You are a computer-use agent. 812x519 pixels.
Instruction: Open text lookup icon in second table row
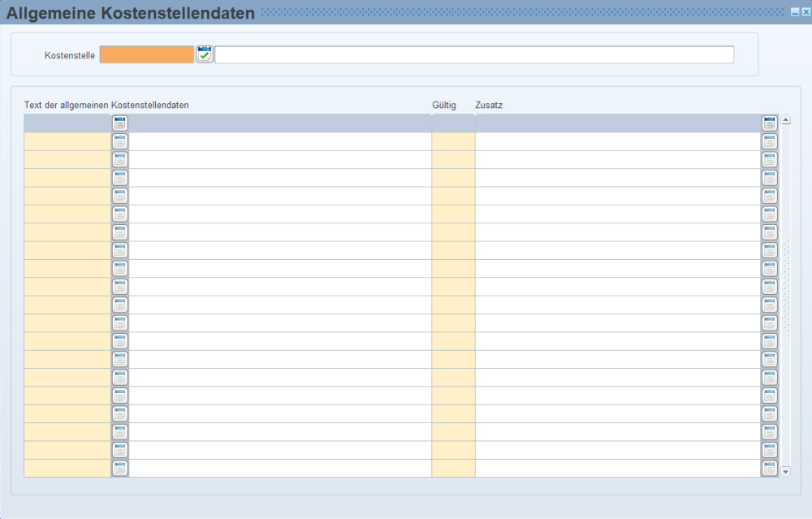pos(119,141)
